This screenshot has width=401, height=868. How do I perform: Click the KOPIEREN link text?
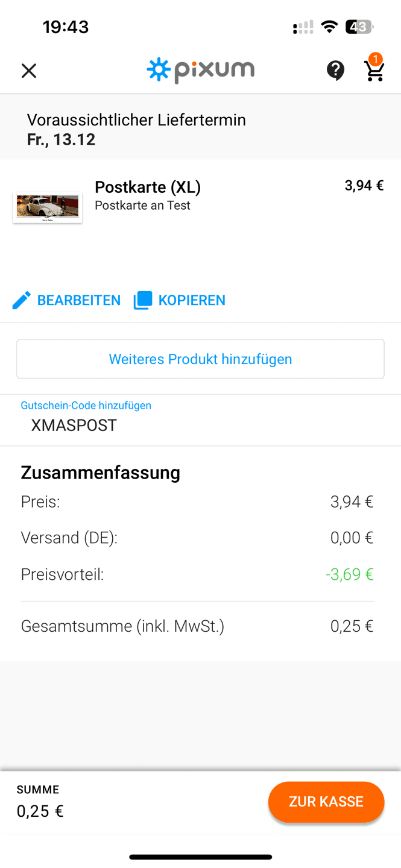coord(192,300)
